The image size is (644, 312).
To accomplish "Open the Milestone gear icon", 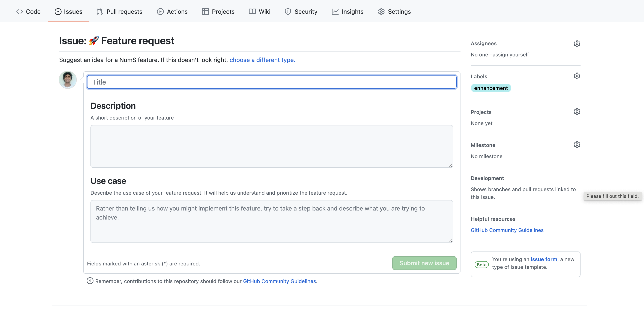I will pos(577,145).
